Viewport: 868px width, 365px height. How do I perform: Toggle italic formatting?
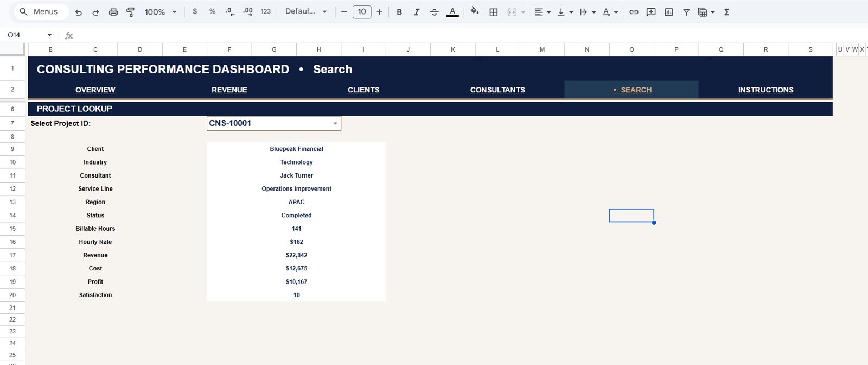click(x=417, y=12)
